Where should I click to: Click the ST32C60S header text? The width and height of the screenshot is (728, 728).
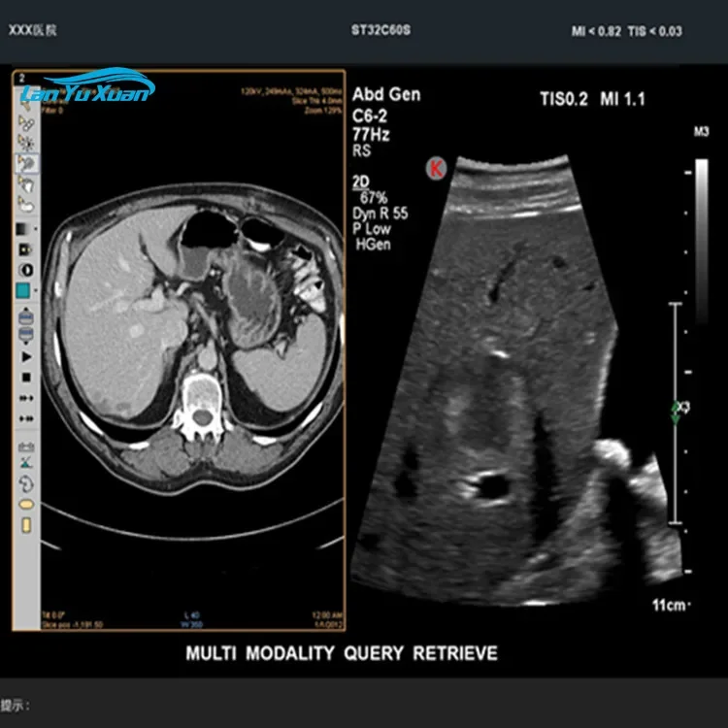(x=381, y=30)
